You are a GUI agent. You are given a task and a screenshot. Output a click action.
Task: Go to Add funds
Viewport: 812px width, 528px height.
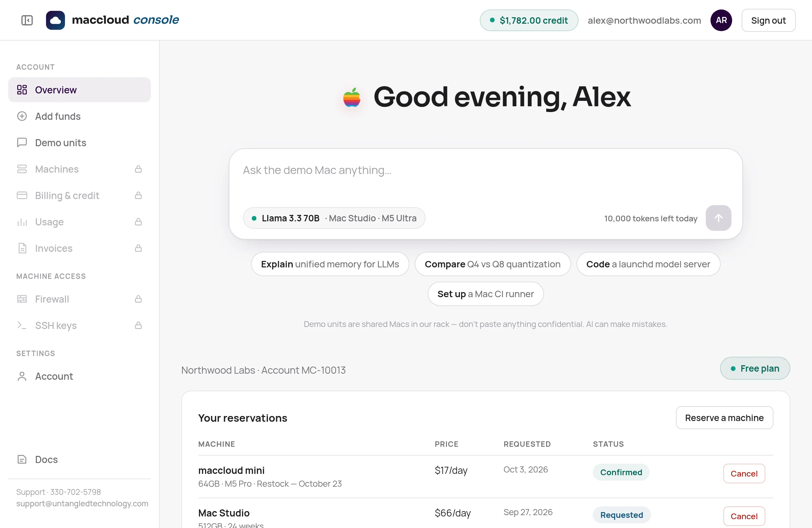[x=80, y=116]
